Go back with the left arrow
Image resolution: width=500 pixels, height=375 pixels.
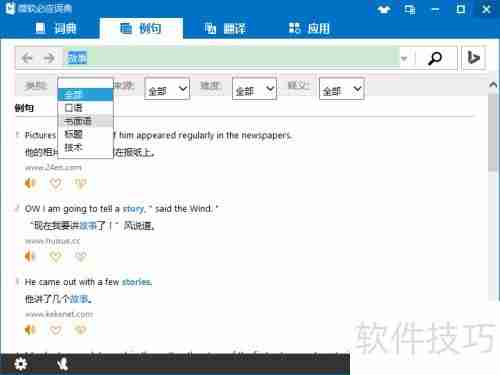click(x=27, y=58)
